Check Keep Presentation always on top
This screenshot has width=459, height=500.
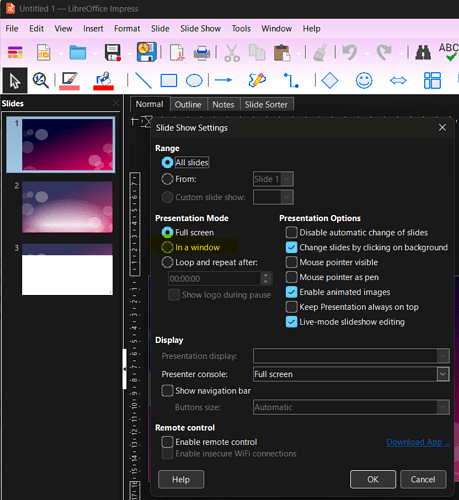pos(291,307)
